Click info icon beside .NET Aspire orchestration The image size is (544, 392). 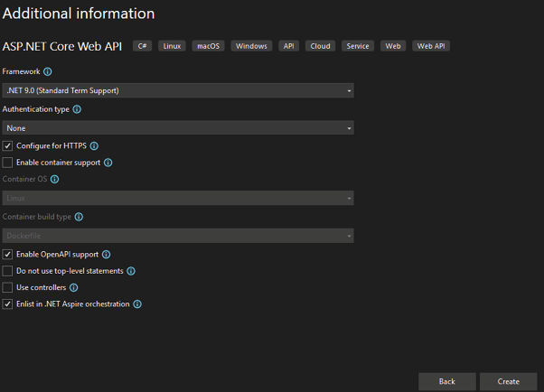(x=137, y=304)
